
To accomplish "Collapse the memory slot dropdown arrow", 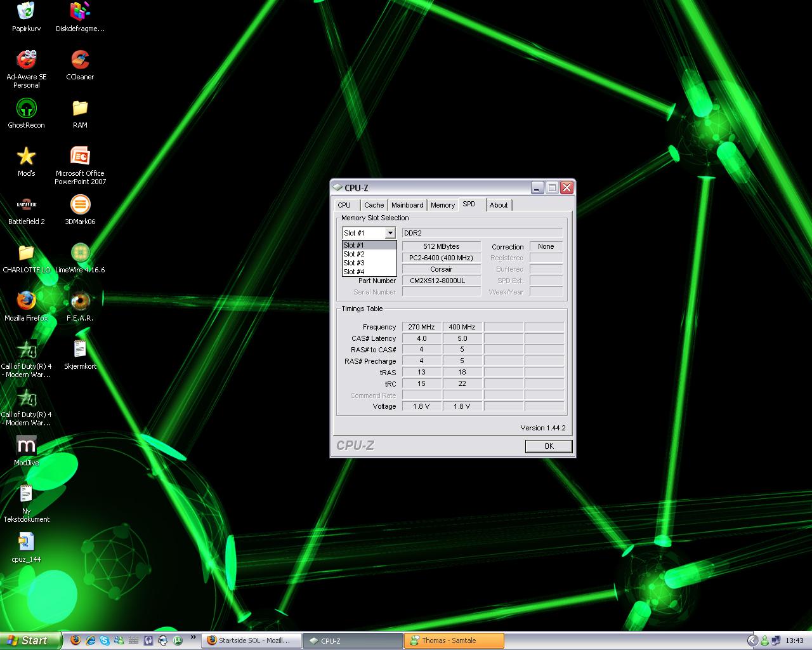I will [390, 233].
